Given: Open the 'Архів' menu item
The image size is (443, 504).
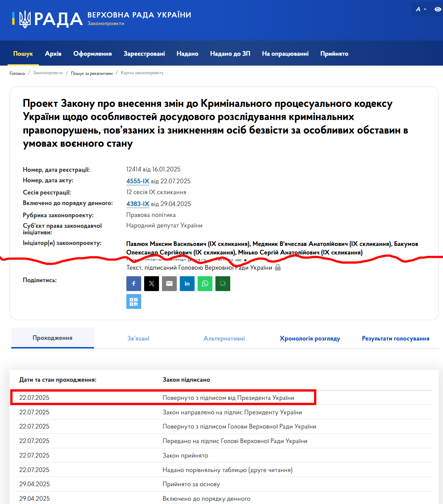Looking at the screenshot, I should coord(53,54).
